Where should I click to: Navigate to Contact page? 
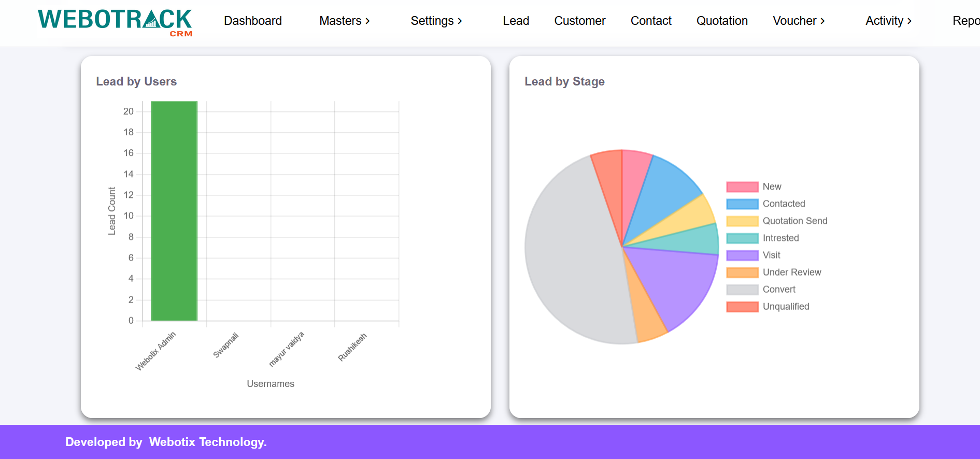click(650, 21)
